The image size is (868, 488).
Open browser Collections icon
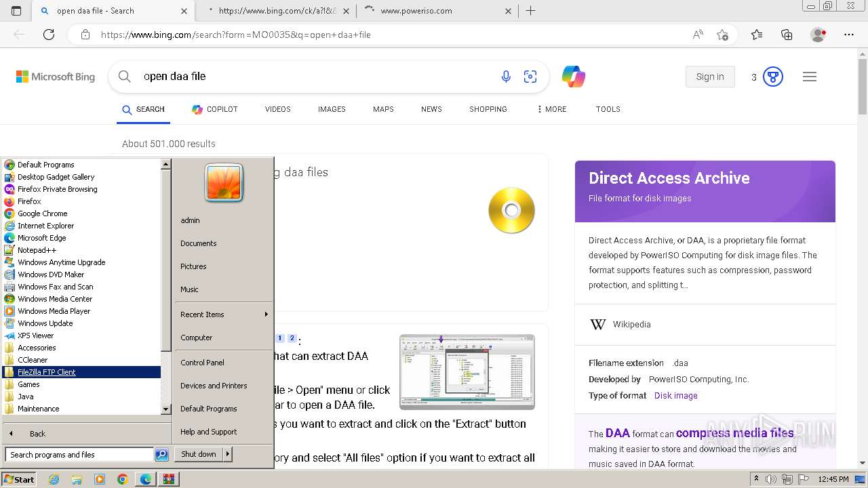pos(787,35)
